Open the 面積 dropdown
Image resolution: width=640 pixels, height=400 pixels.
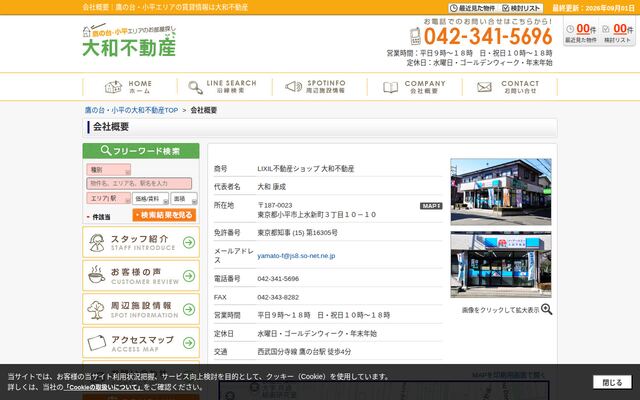[x=184, y=198]
